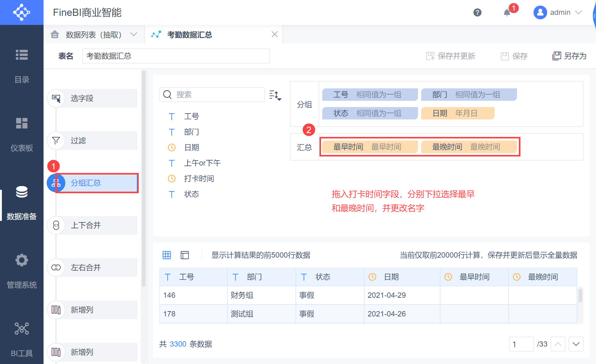The width and height of the screenshot is (596, 364).
Task: Open notifications bell icon
Action: (507, 12)
